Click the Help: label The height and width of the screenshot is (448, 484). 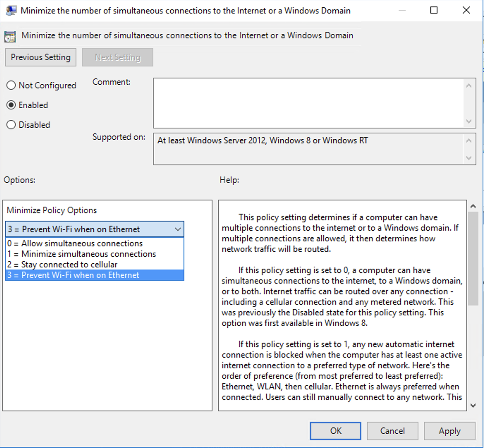(x=229, y=180)
